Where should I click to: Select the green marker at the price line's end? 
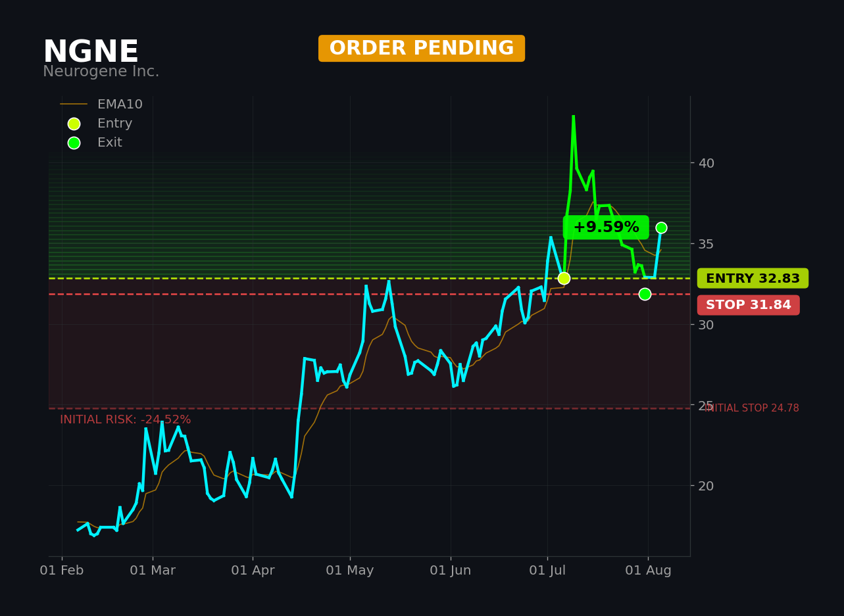click(x=661, y=227)
